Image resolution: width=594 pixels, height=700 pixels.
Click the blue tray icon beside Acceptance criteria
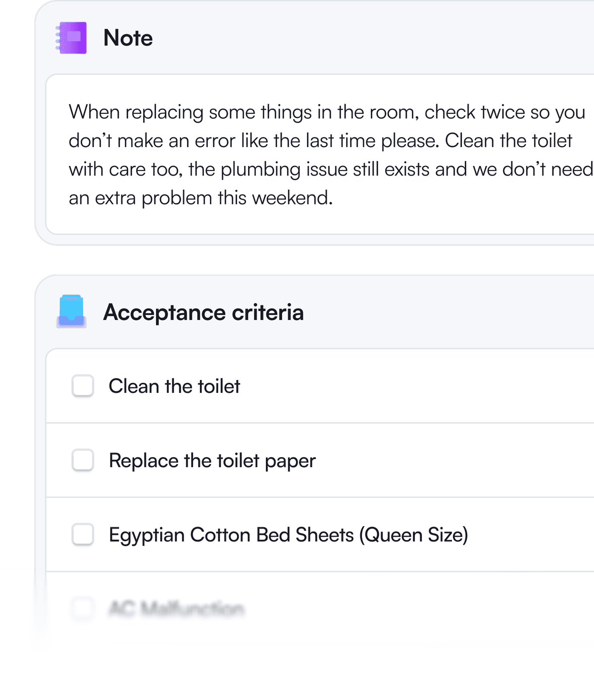[72, 312]
